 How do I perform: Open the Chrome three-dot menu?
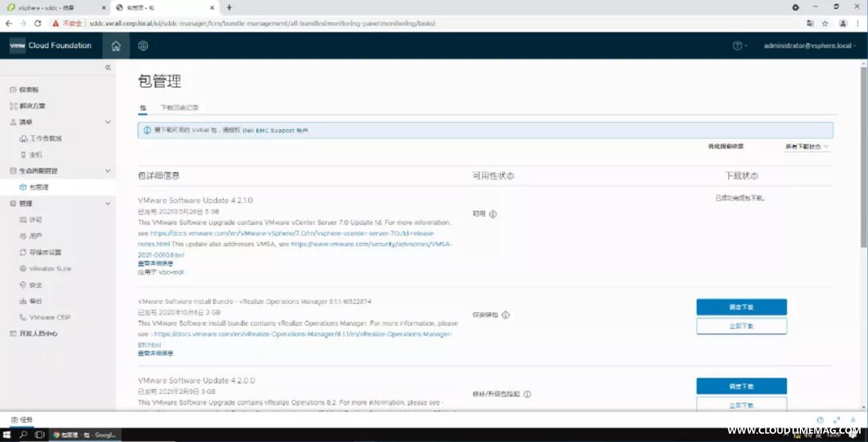tap(858, 23)
